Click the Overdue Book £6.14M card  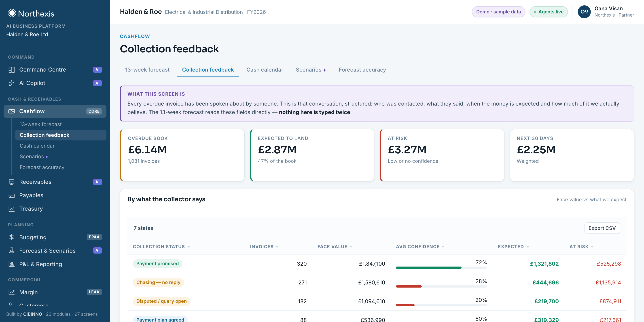pos(182,155)
